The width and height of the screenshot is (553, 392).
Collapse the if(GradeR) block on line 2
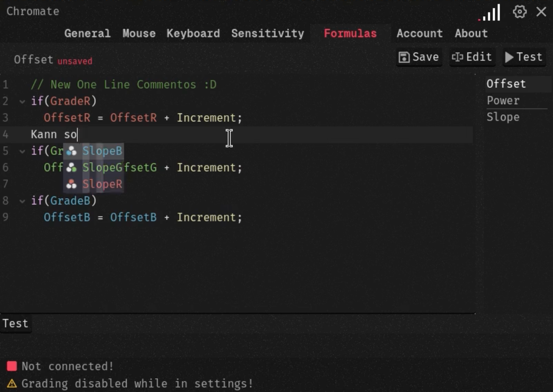coord(22,102)
